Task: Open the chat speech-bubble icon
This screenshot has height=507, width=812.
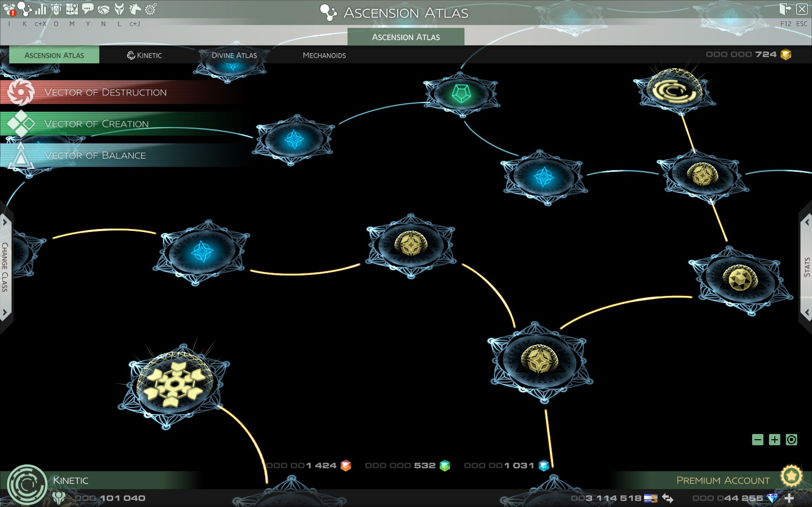Action: [87, 9]
